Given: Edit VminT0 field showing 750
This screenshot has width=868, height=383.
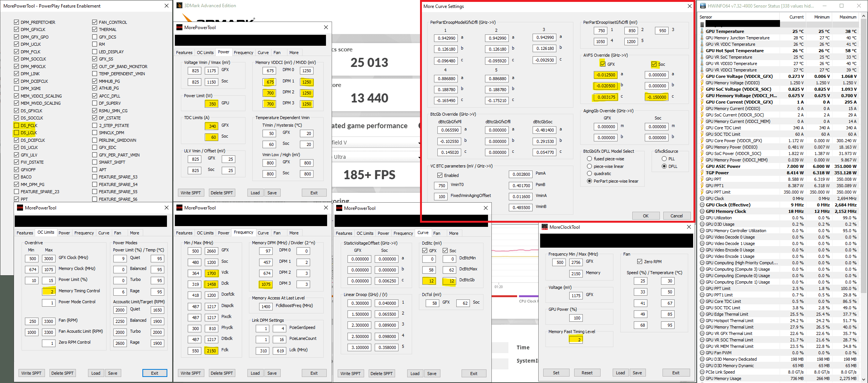Looking at the screenshot, I should 441,186.
